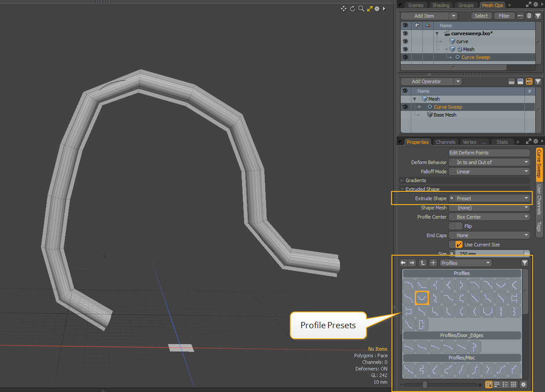Open the Extrude Shape Preset dropdown

click(493, 198)
